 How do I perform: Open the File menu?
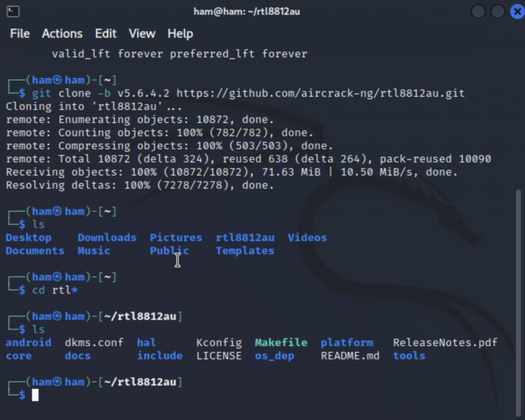(20, 33)
